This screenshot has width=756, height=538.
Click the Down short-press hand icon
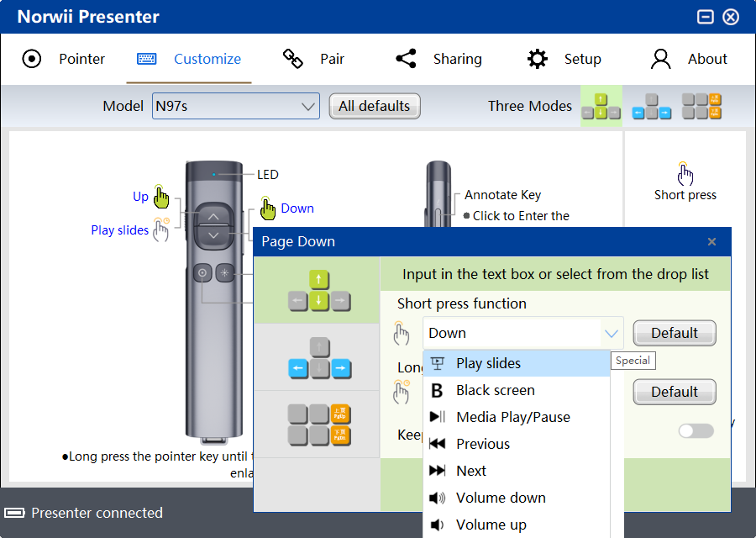(x=268, y=208)
